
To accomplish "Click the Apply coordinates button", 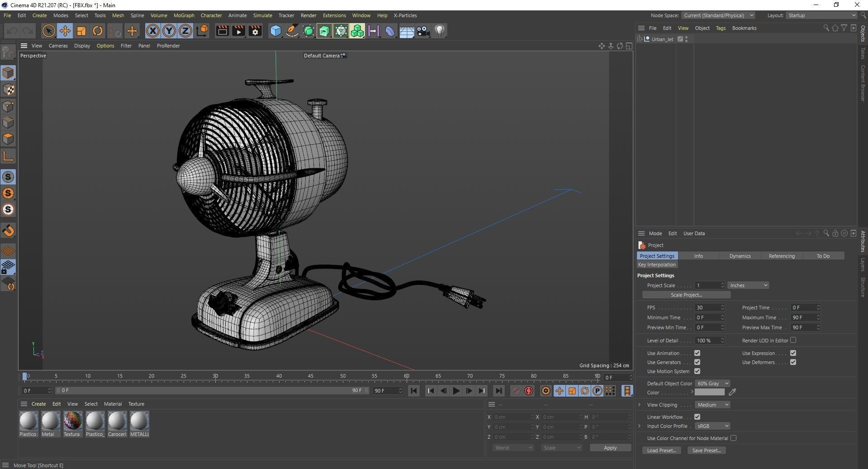I will click(x=610, y=448).
